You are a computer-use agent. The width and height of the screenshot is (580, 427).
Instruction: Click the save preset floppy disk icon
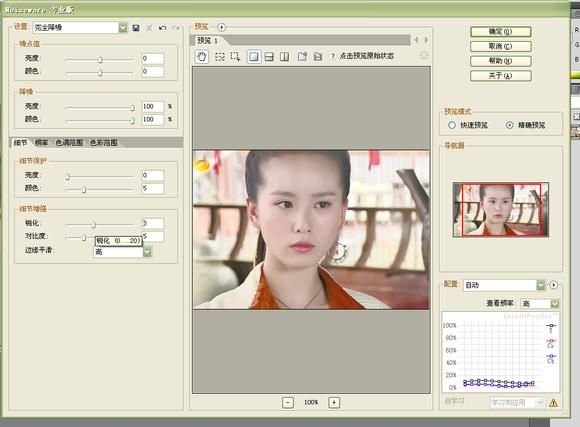136,28
